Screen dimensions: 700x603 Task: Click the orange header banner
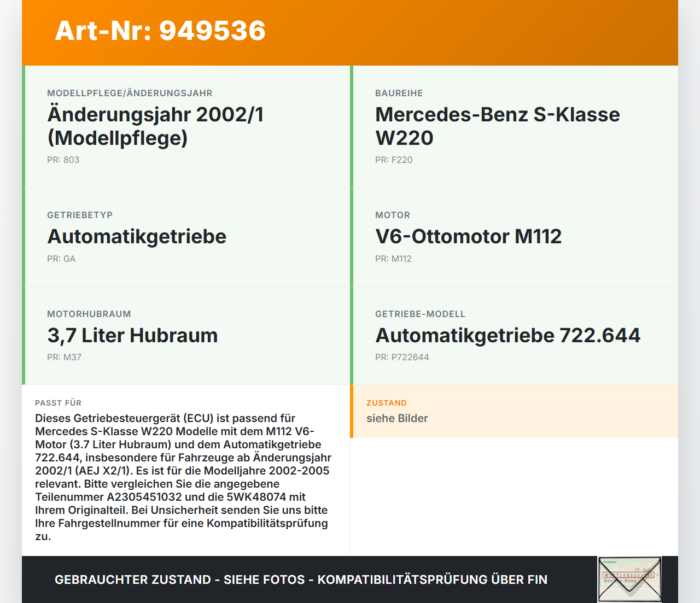[x=350, y=32]
